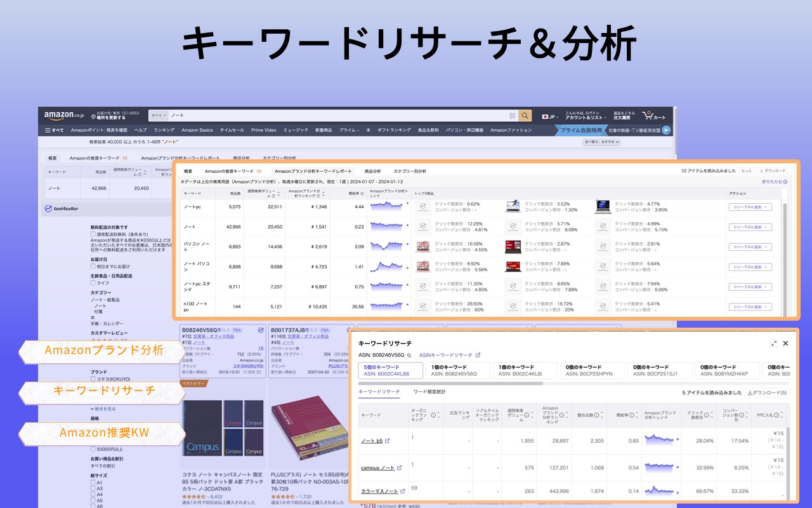
Task: Open シソーラスに追加 dropdown for n100 ノートpc row
Action: click(x=750, y=307)
